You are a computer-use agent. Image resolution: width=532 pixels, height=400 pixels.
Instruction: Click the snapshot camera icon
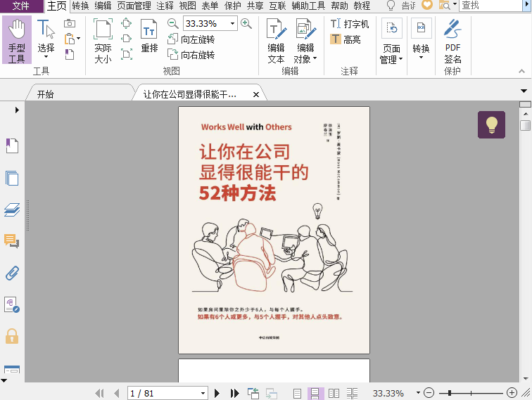(70, 23)
